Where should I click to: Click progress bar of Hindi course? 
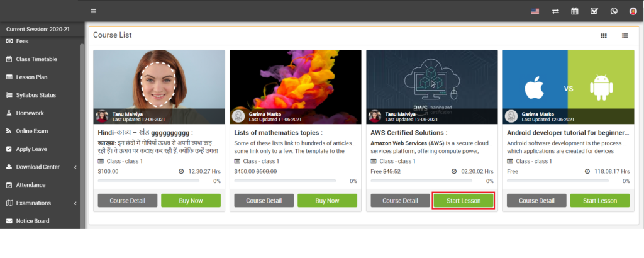[x=148, y=181]
